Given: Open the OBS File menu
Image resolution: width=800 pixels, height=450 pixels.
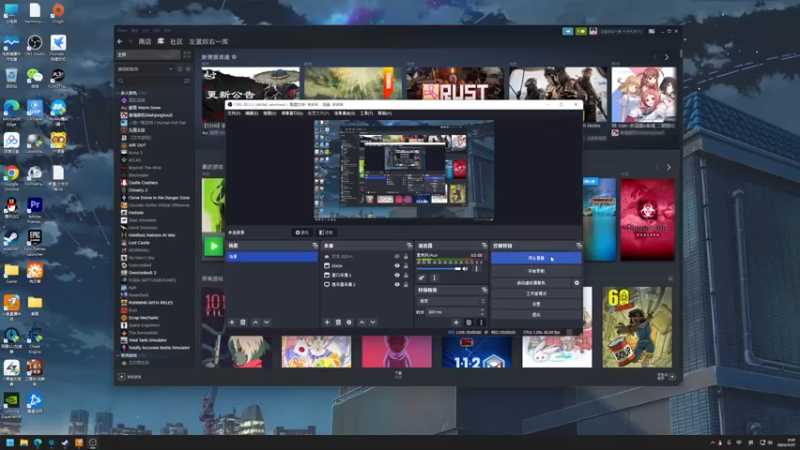Looking at the screenshot, I should click(x=234, y=113).
